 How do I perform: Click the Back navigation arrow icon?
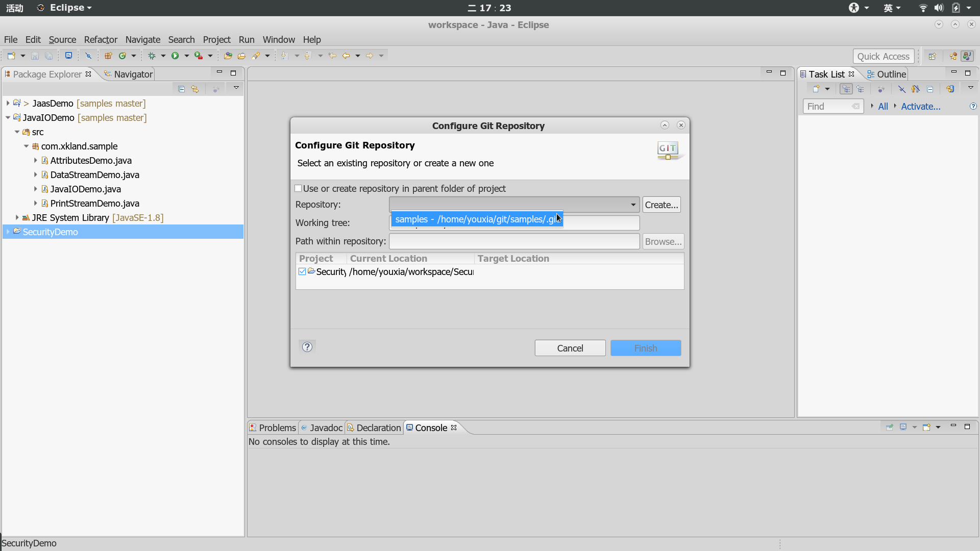[346, 56]
